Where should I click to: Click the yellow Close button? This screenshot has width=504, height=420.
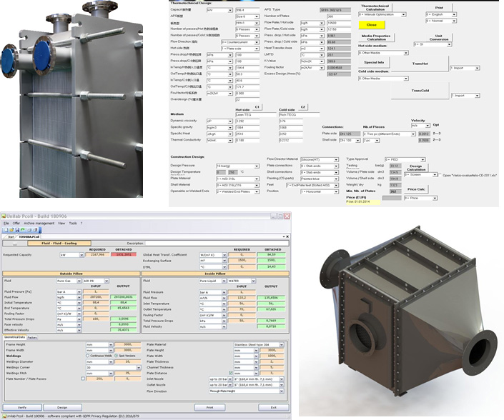372,24
